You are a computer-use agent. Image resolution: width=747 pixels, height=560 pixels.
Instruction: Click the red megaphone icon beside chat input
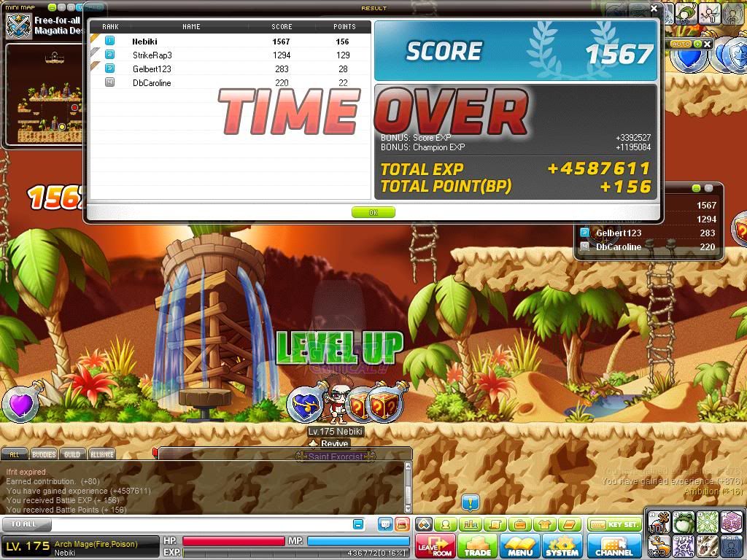point(403,524)
